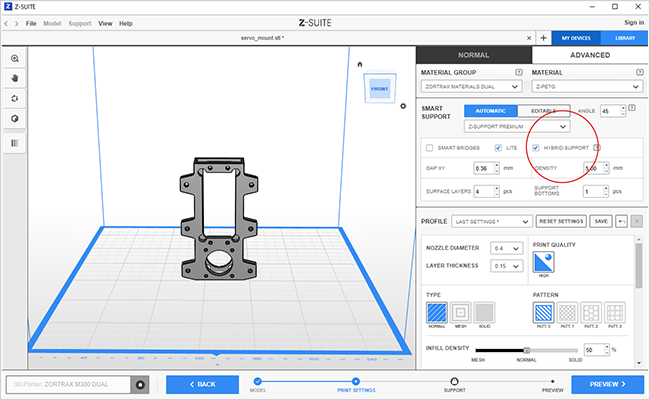Switch to Advanced settings tab
The image size is (650, 400).
coord(590,55)
